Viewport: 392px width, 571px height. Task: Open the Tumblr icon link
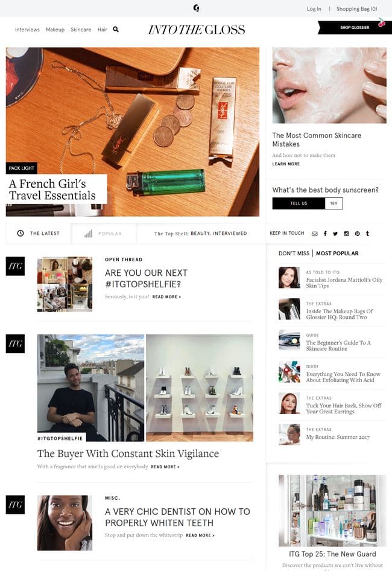pyautogui.click(x=368, y=234)
